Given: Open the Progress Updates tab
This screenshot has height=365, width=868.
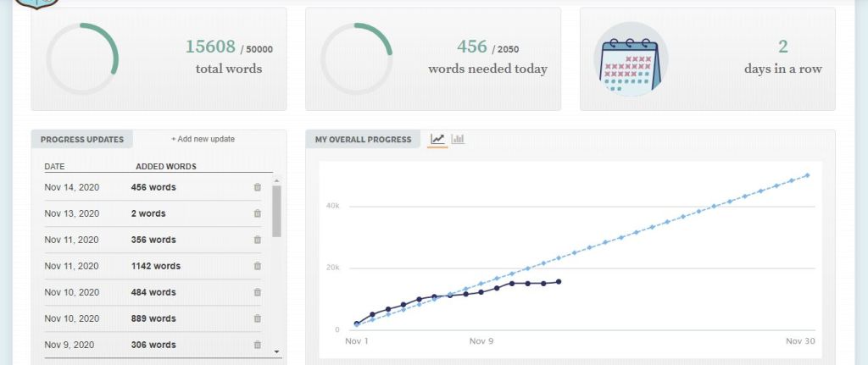Looking at the screenshot, I should pyautogui.click(x=82, y=140).
